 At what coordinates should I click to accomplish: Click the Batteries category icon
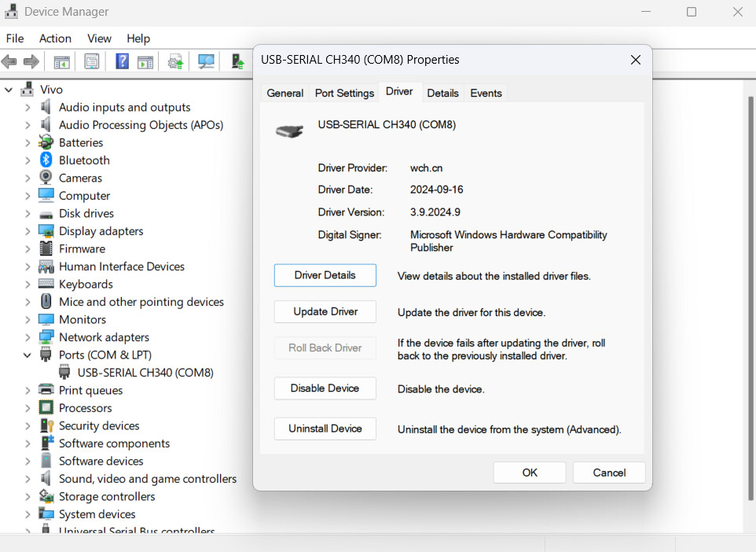[46, 142]
